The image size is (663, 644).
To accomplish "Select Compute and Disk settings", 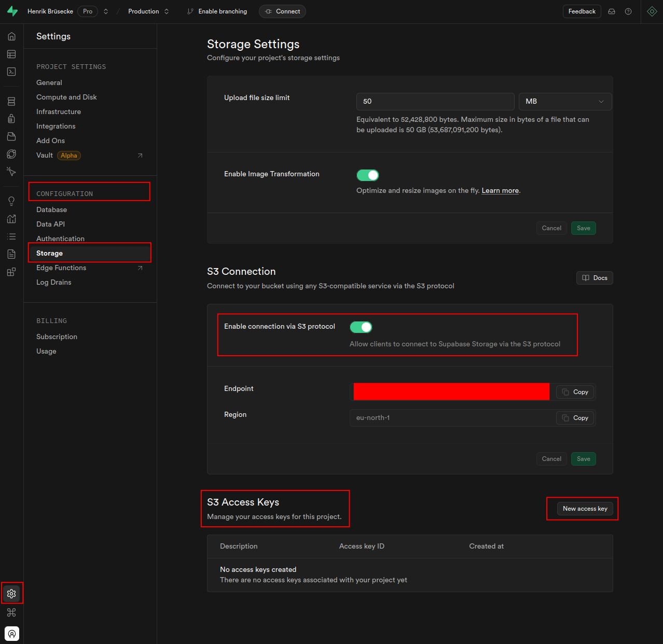I will (x=66, y=97).
